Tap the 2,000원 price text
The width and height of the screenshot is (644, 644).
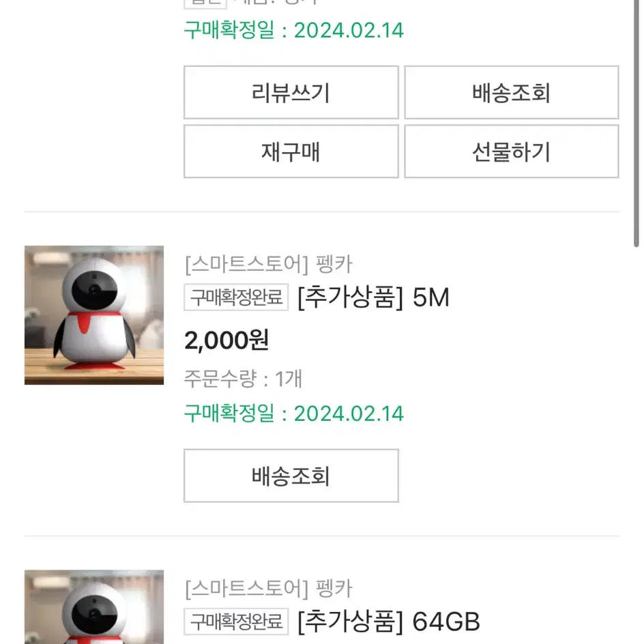226,340
